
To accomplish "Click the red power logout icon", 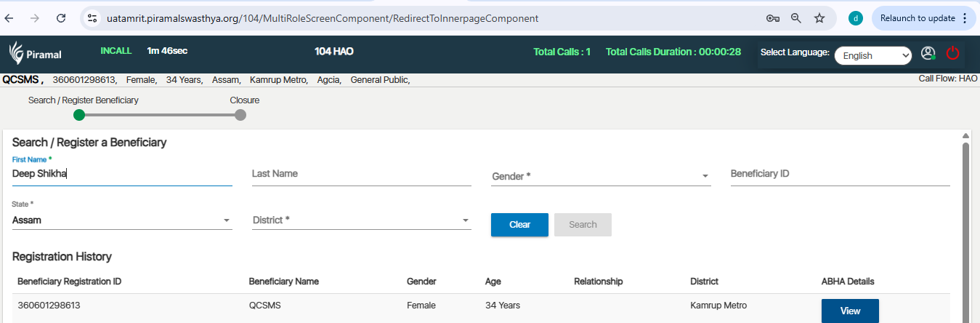I will click(952, 53).
